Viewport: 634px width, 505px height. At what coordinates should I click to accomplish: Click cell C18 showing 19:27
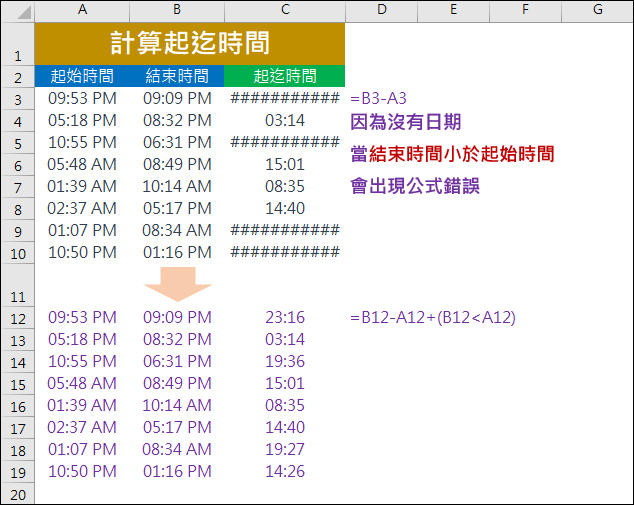[285, 449]
